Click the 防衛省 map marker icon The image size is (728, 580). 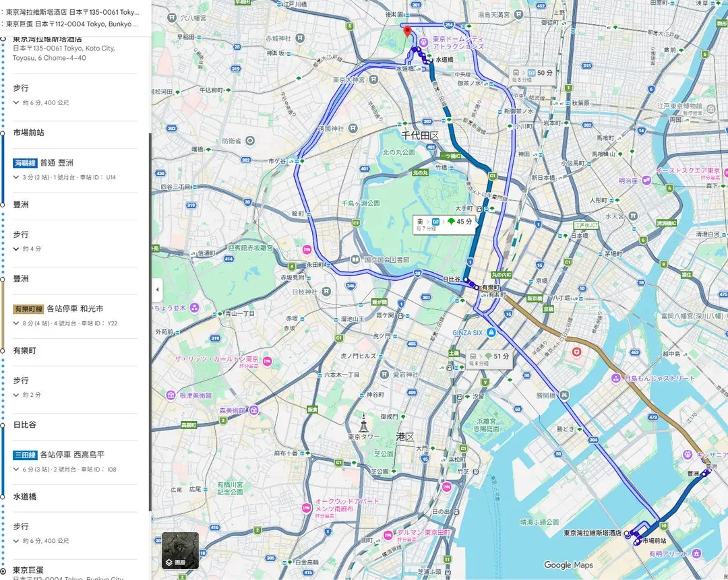[x=250, y=141]
